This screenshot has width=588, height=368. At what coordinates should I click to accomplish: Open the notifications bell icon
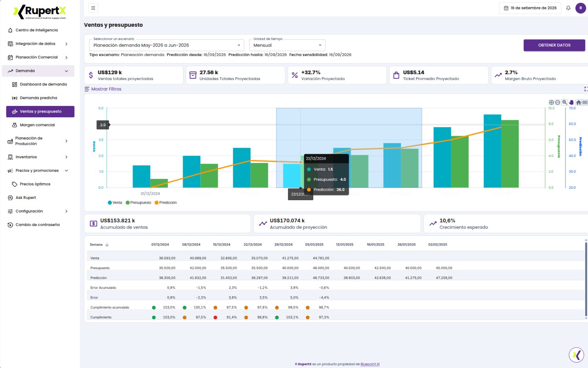[568, 8]
